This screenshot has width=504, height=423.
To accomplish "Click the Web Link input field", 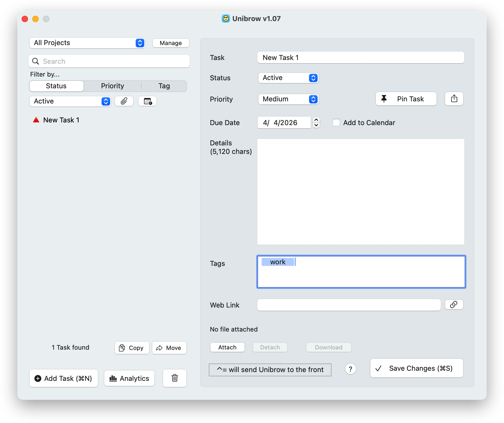I will click(349, 305).
